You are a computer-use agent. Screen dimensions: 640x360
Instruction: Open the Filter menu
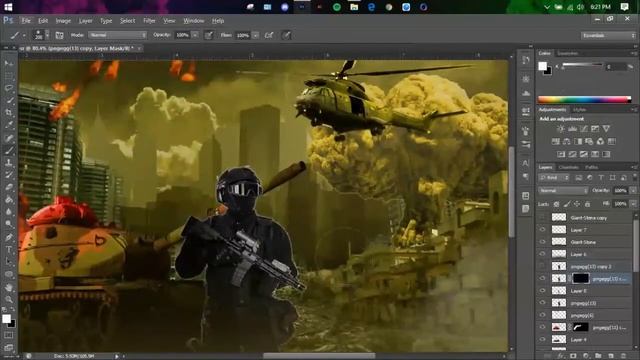tap(149, 20)
